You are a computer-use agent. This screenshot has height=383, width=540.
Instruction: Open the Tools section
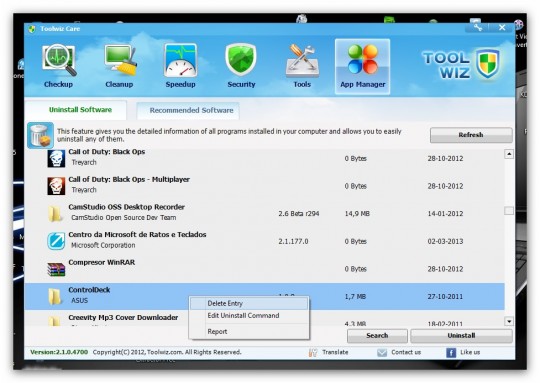tap(302, 66)
